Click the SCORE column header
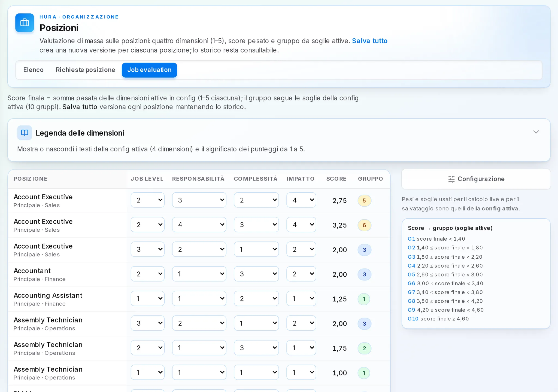 tap(336, 179)
